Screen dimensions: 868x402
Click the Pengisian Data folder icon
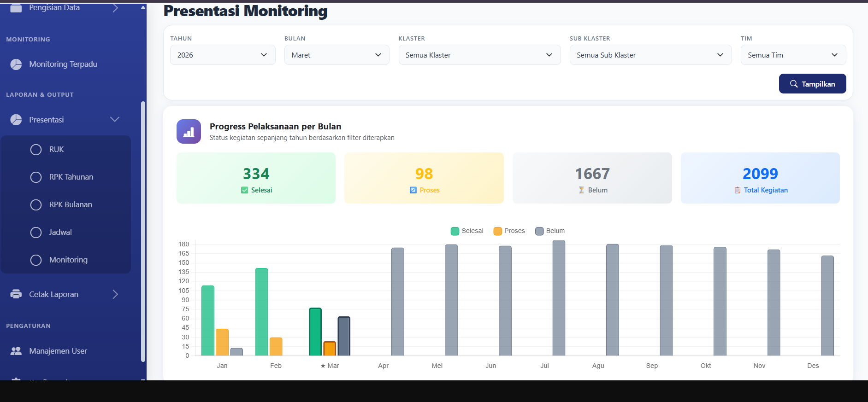[x=16, y=8]
